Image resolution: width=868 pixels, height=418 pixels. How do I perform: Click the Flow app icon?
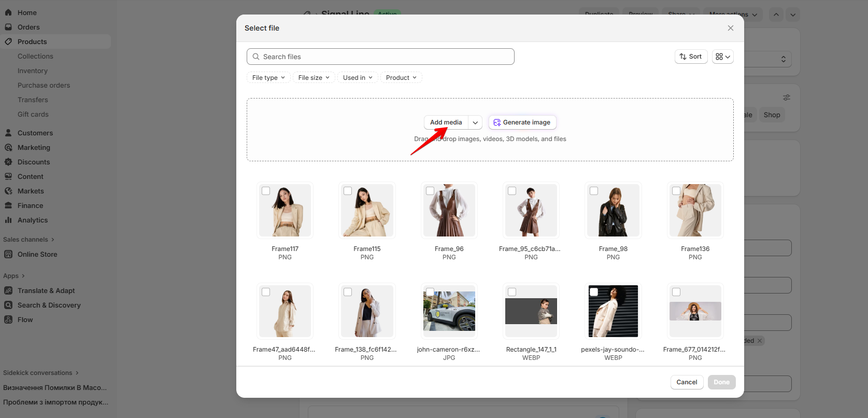pyautogui.click(x=8, y=319)
